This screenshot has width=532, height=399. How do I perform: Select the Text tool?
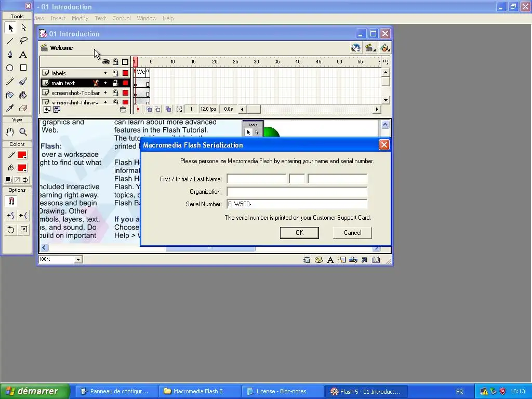click(23, 54)
